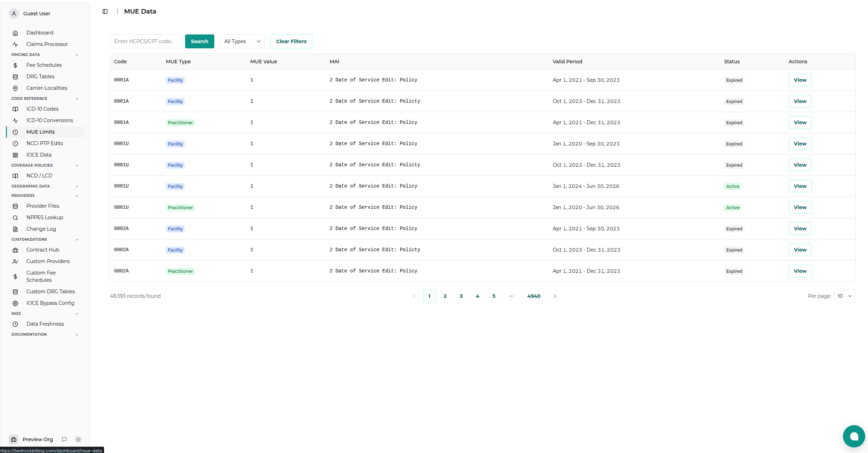Open the floating chat bubble button
Image resolution: width=868 pixels, height=453 pixels.
854,436
